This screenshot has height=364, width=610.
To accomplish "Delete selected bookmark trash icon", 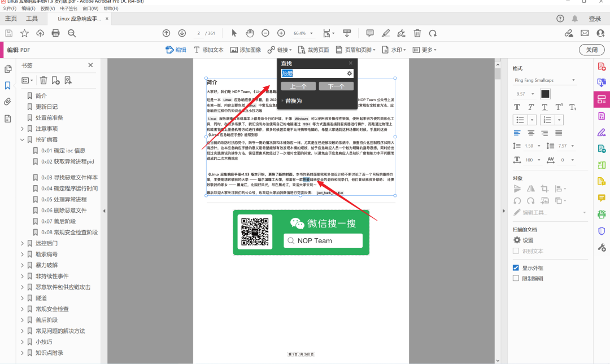I will click(x=43, y=81).
